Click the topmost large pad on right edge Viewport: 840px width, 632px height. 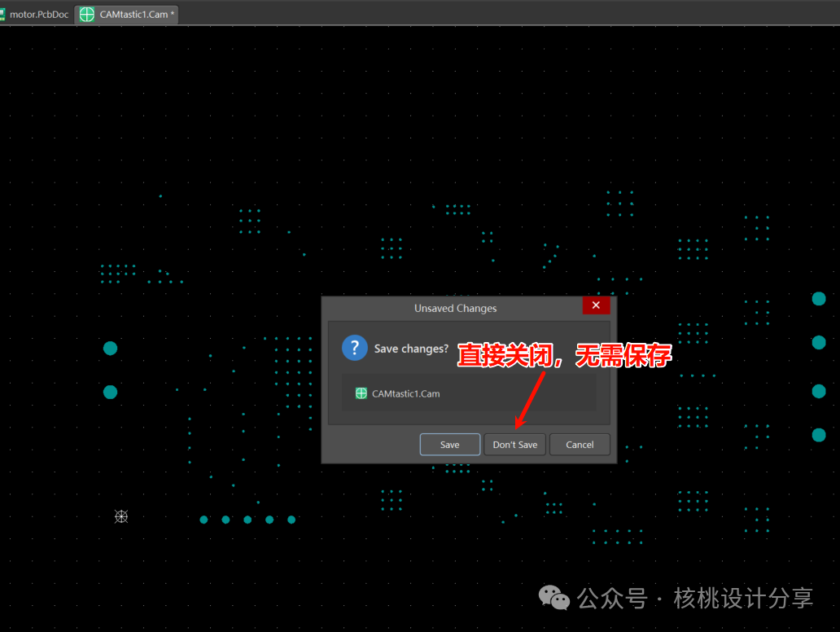pyautogui.click(x=819, y=299)
